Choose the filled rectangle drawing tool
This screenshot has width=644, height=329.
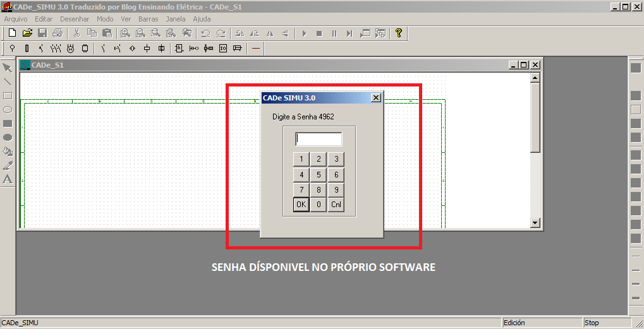(x=8, y=124)
